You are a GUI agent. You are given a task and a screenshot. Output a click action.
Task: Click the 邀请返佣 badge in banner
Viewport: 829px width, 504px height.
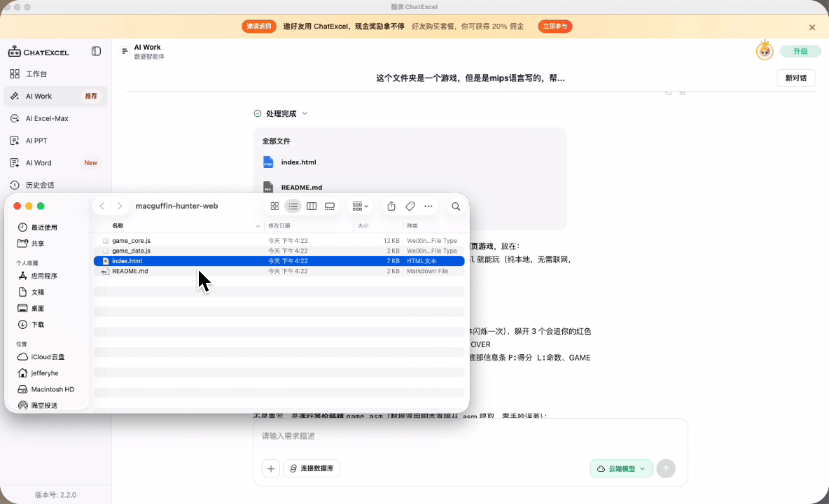click(x=259, y=27)
